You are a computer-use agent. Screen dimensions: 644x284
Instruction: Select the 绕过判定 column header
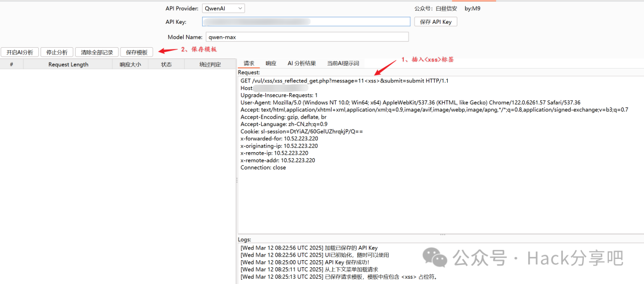[210, 64]
